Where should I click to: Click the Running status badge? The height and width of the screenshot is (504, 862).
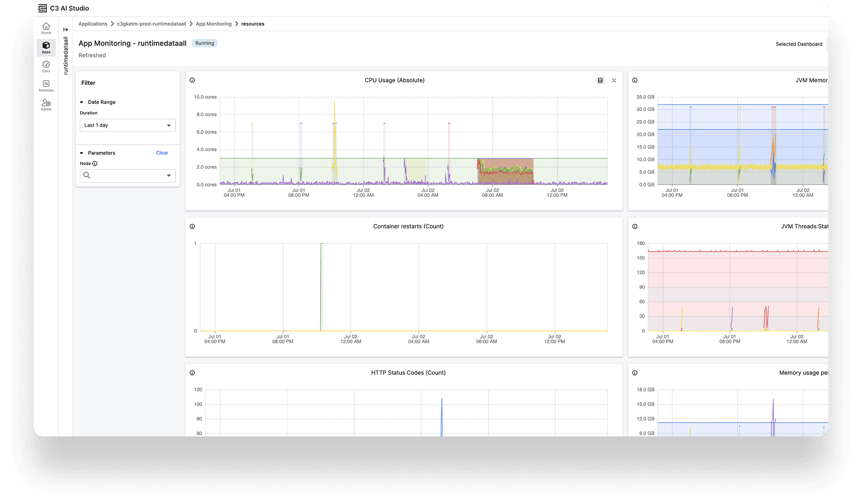tap(205, 43)
